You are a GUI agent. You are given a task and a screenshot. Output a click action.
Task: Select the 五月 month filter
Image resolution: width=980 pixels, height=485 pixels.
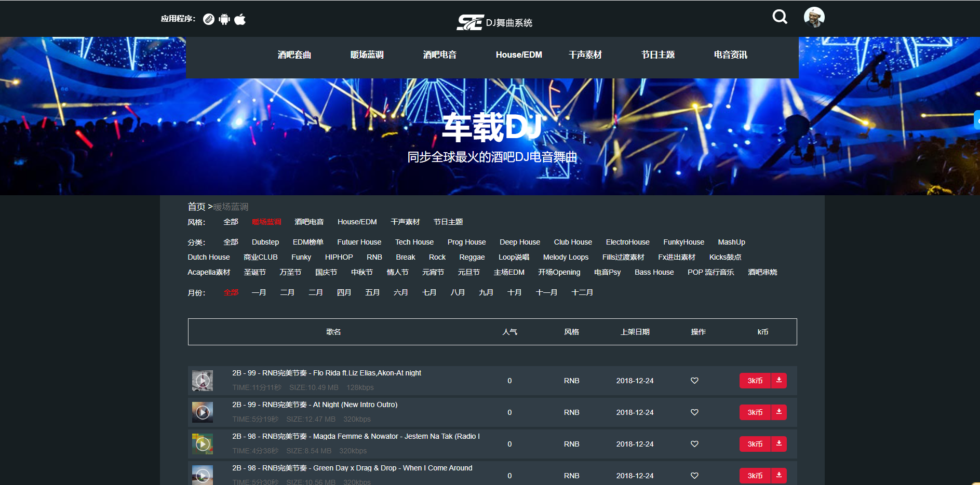click(372, 292)
